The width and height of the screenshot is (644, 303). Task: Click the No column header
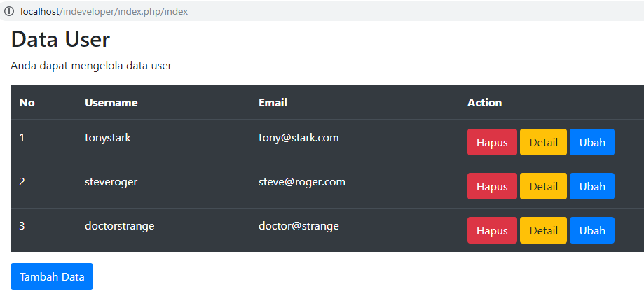27,103
